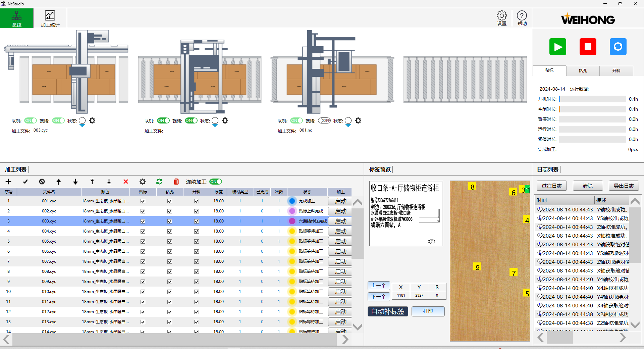
Task: Click the red X remove icon
Action: click(126, 182)
